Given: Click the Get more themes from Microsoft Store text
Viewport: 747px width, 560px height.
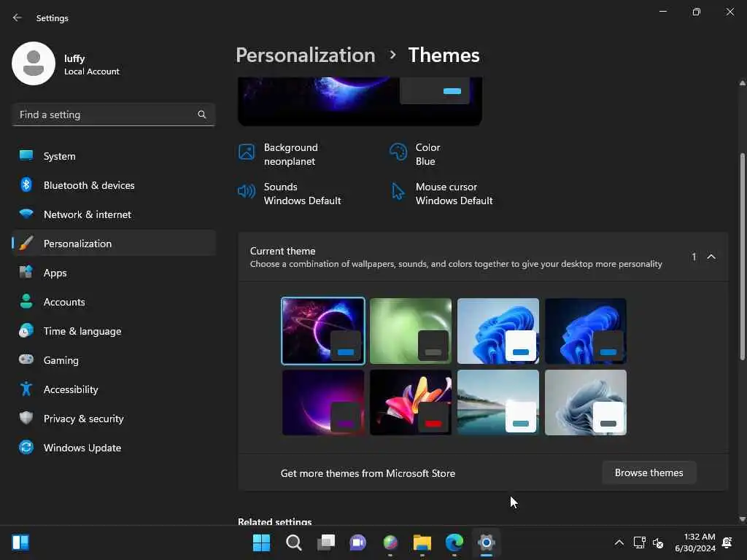Looking at the screenshot, I should click(x=368, y=473).
